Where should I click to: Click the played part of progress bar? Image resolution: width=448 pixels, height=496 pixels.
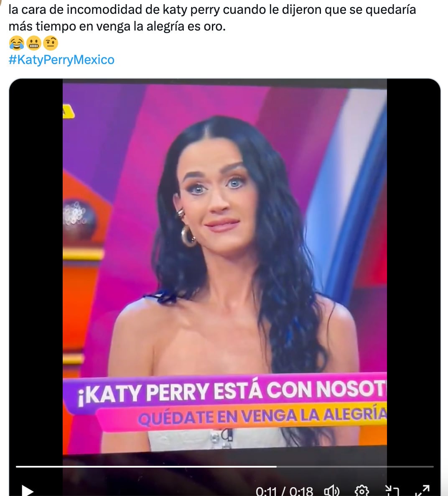coord(146,467)
